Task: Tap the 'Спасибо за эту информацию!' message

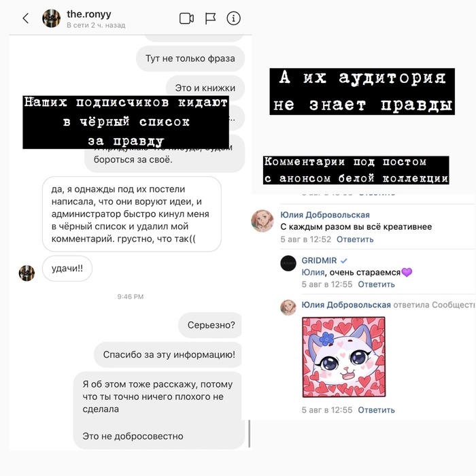Action: coord(168,354)
